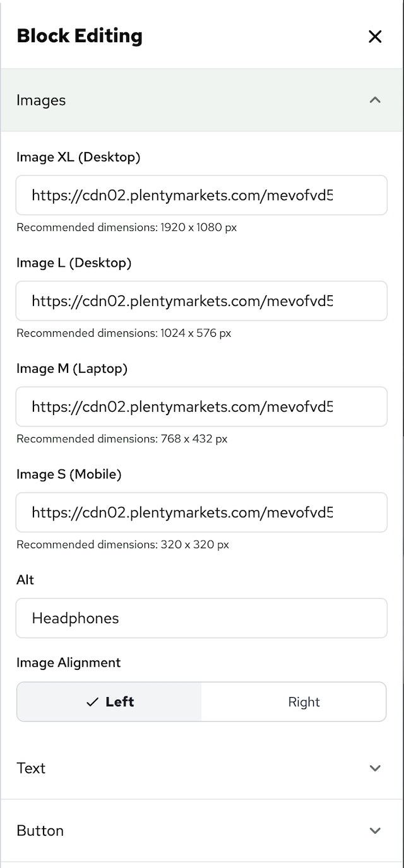Click the Block Editing heading
404x868 pixels.
pos(80,36)
